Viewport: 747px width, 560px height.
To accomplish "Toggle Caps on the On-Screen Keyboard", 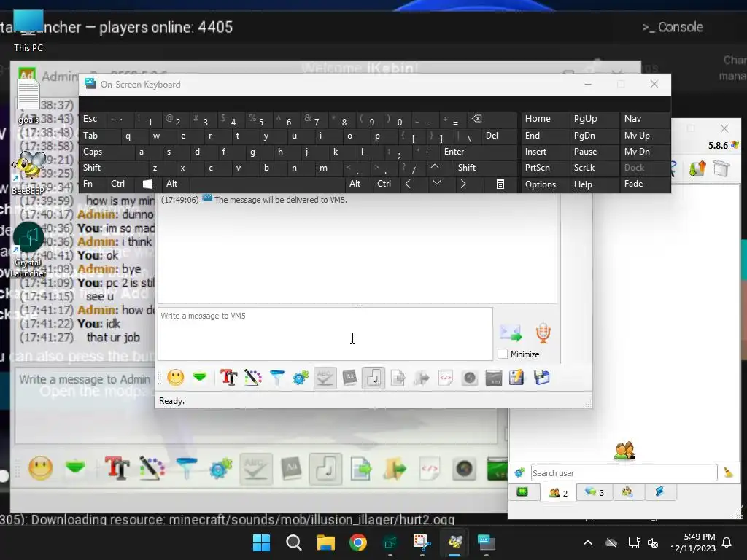I will pyautogui.click(x=107, y=152).
